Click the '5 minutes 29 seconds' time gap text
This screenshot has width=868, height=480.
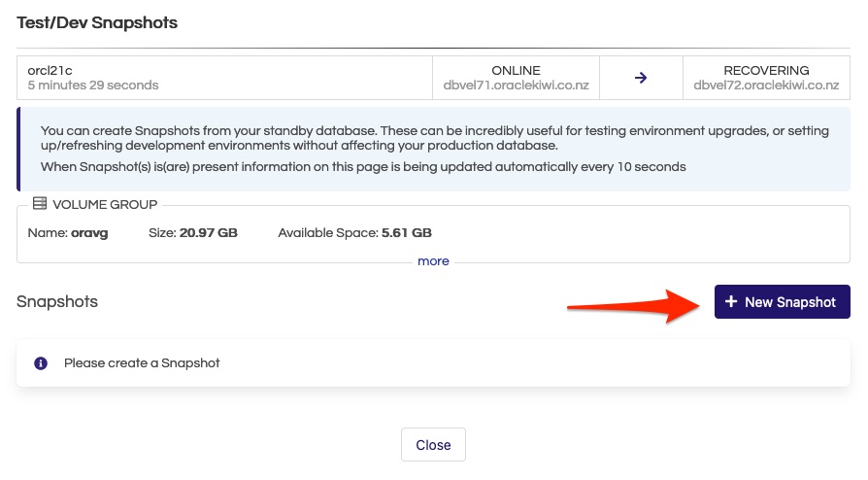coord(93,86)
